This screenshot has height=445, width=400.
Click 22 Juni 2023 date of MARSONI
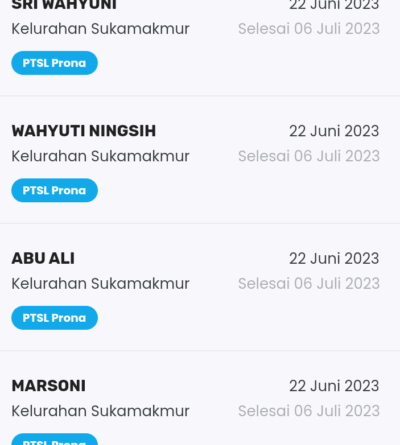334,386
